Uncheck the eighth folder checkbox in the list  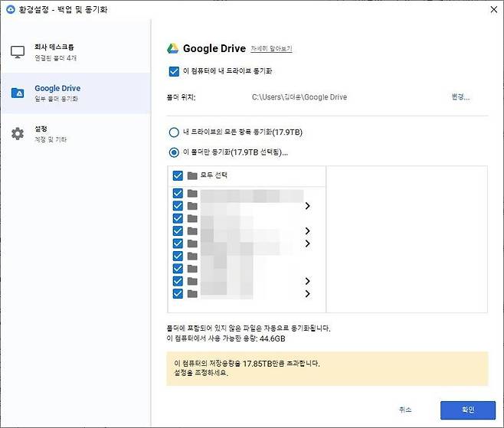(x=178, y=281)
